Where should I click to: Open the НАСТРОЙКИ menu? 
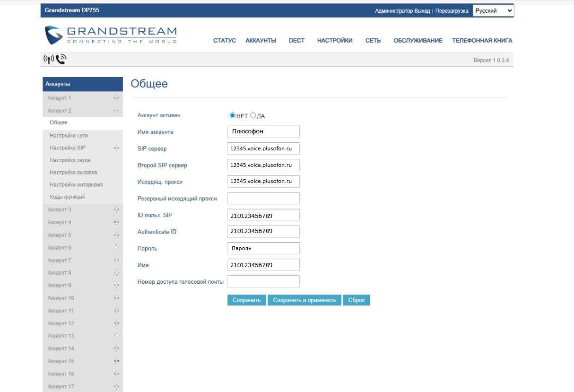click(335, 41)
